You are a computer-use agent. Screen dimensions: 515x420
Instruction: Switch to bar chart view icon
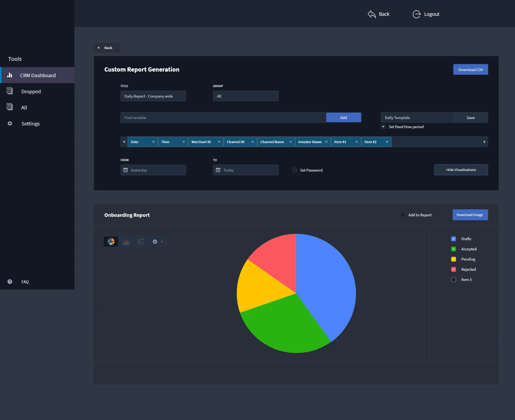[126, 241]
